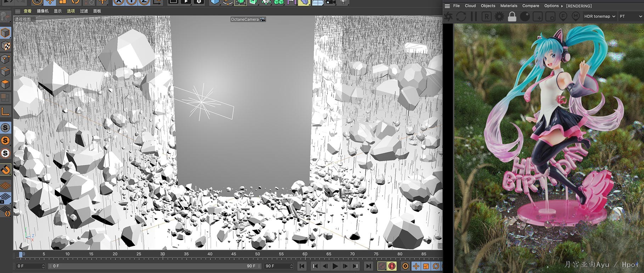
Task: Click the axis L-shaped icon
Action: [x=5, y=112]
